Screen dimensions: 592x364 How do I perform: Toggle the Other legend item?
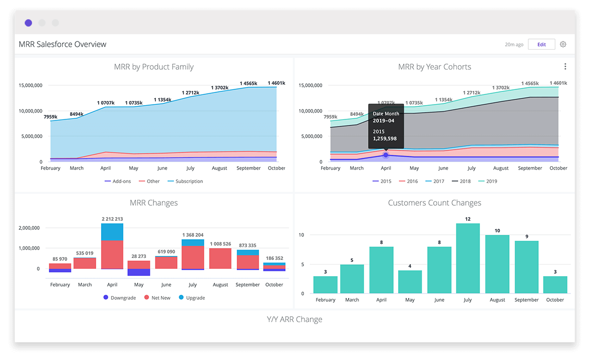(x=149, y=181)
